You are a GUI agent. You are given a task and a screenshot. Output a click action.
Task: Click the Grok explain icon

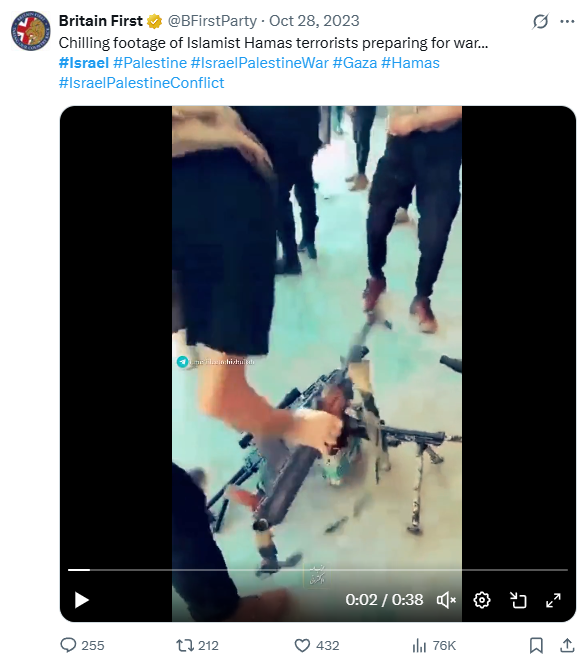(x=541, y=21)
